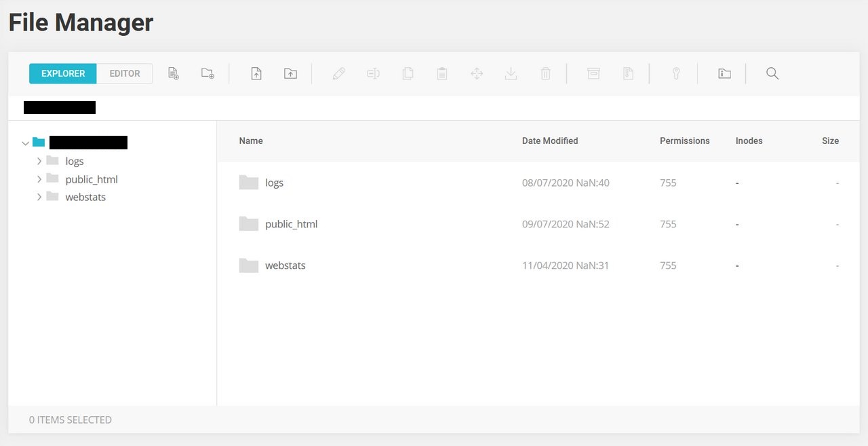Switch to the Explorer tab
Screen dimensions: 868x446
(63, 73)
